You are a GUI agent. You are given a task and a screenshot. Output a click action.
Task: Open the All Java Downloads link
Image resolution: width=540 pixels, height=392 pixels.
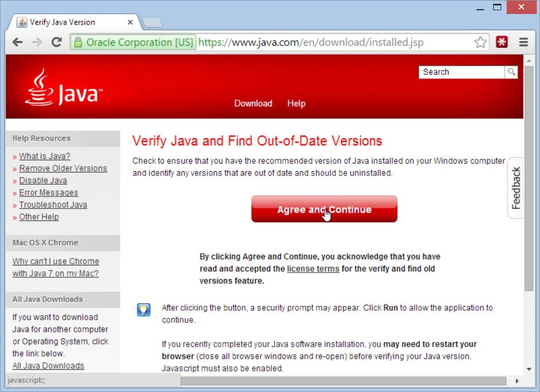tap(48, 366)
